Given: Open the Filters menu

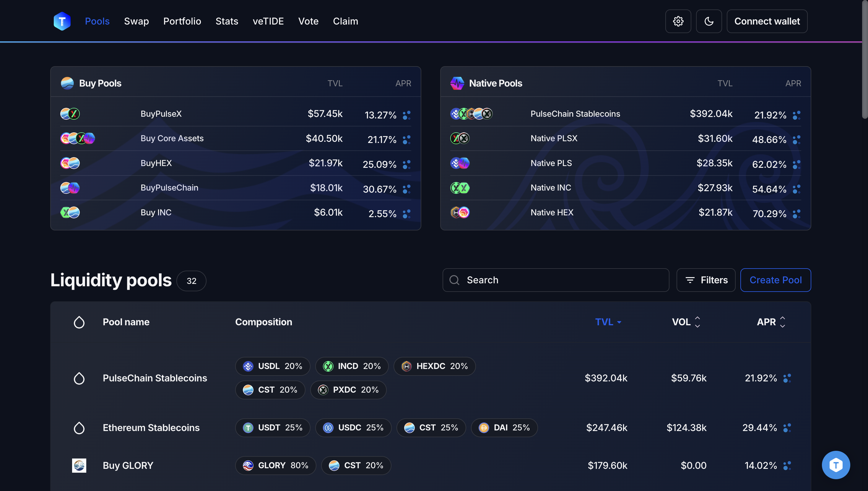Looking at the screenshot, I should pyautogui.click(x=706, y=280).
